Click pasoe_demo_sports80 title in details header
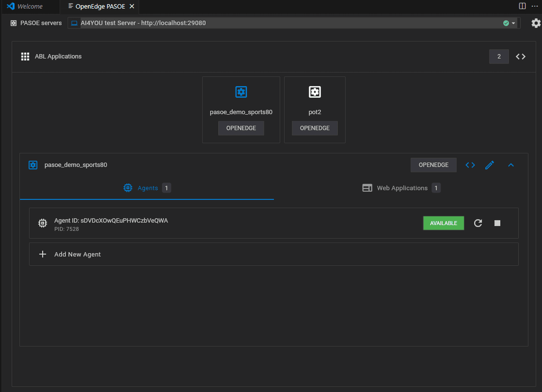This screenshot has height=392, width=542. 76,165
